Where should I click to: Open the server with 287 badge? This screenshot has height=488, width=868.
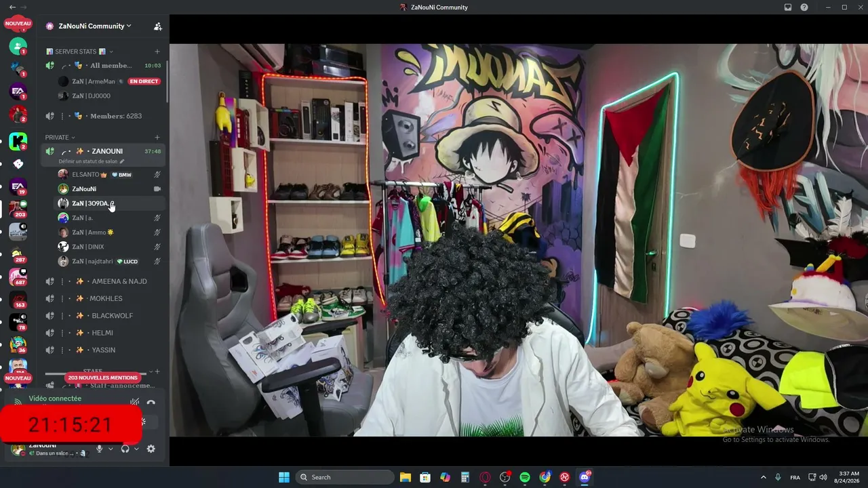pos(18,256)
